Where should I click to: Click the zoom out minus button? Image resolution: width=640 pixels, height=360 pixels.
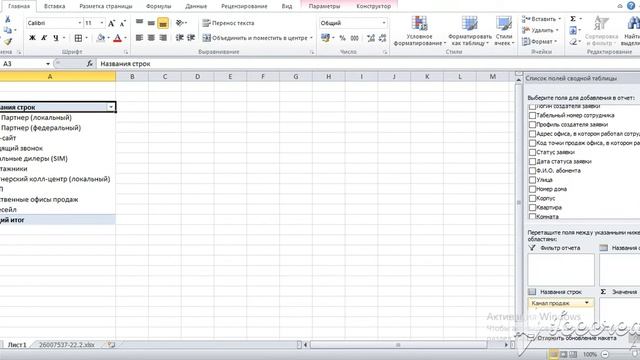coord(605,354)
